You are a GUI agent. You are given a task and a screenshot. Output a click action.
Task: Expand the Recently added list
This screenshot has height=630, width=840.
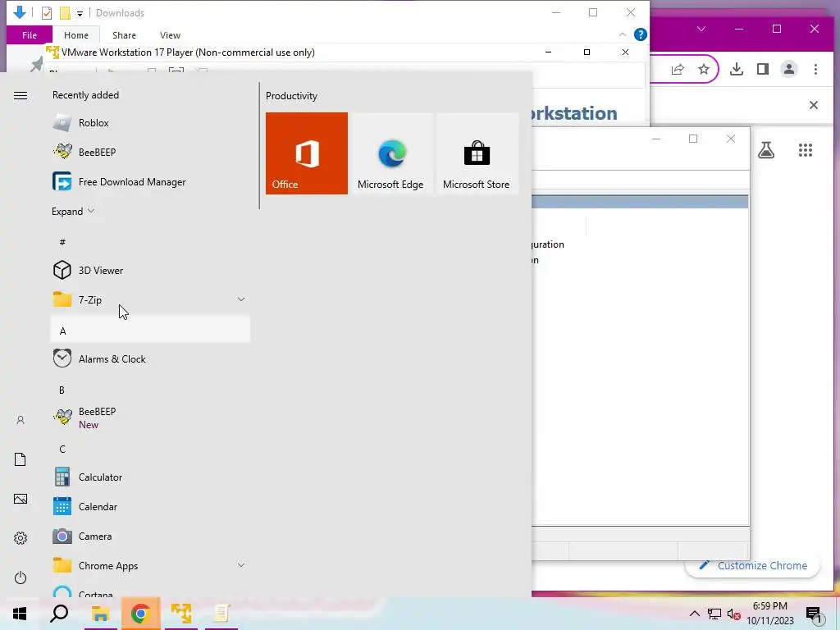point(73,211)
